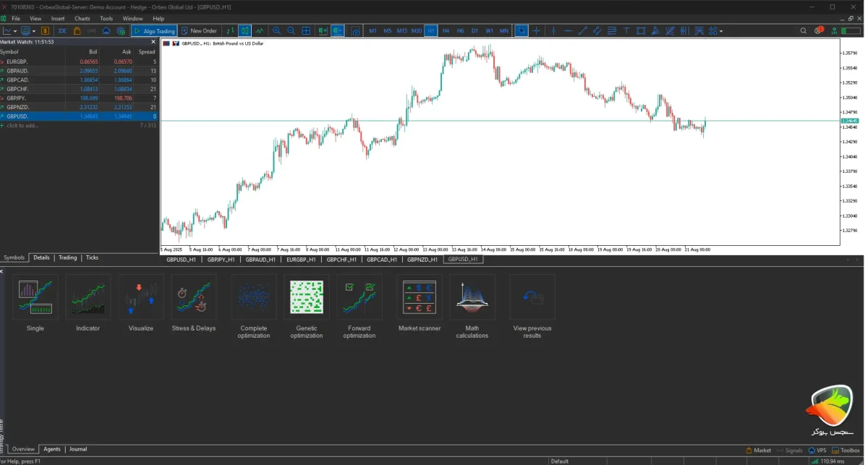Select EURGBP row in Market Watch

point(78,61)
